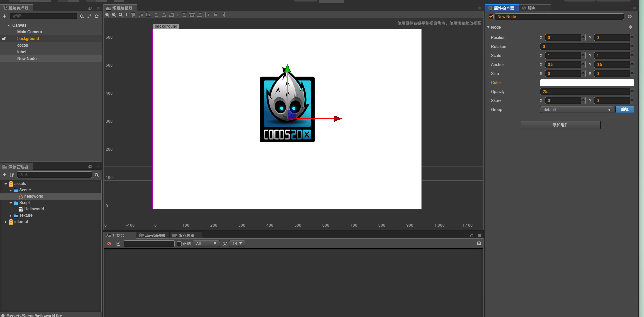Open the 资源管理器 panel menu
This screenshot has height=317, width=644.
click(x=98, y=167)
